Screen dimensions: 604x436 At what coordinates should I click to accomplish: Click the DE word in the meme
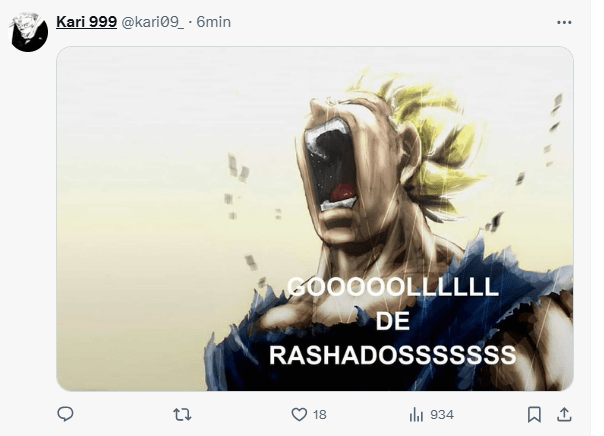click(393, 321)
